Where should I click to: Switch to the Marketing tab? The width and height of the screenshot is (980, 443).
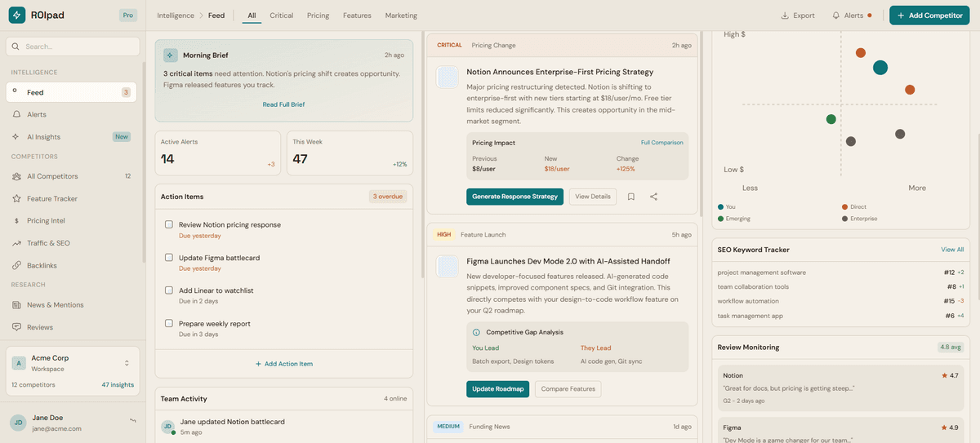(x=401, y=16)
